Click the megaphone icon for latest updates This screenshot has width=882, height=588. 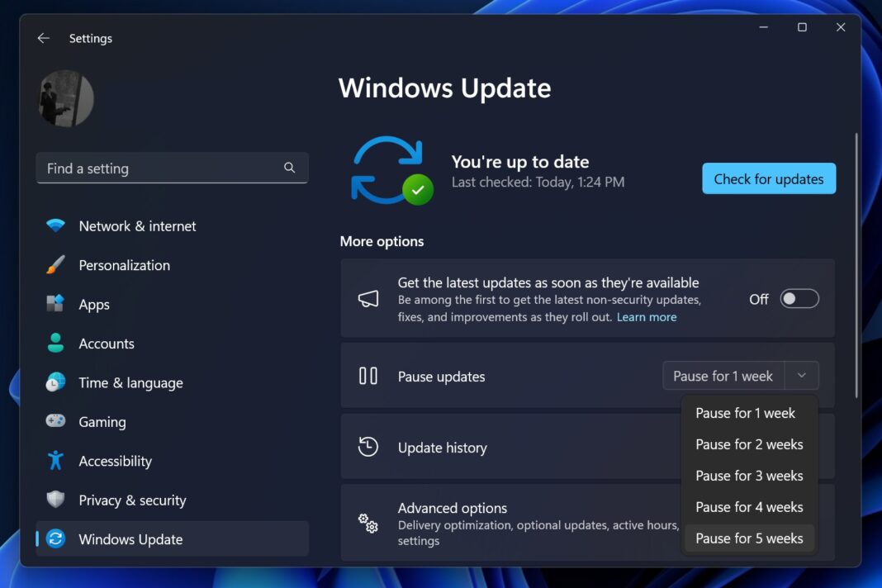(x=368, y=299)
